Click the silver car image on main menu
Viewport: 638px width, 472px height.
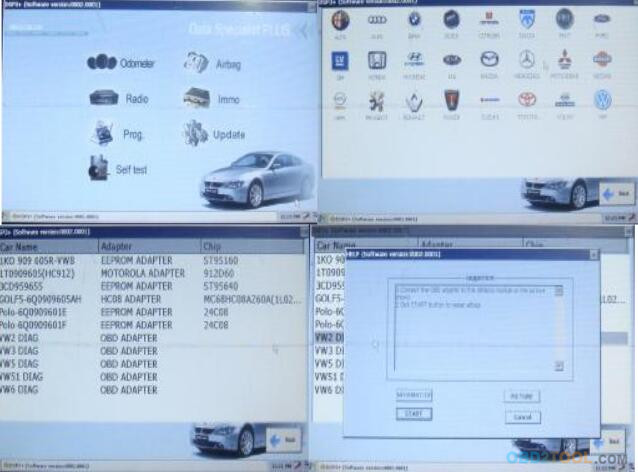256,179
